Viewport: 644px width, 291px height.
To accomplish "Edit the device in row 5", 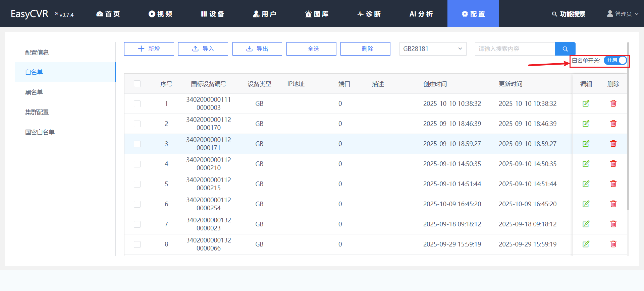I will (586, 184).
